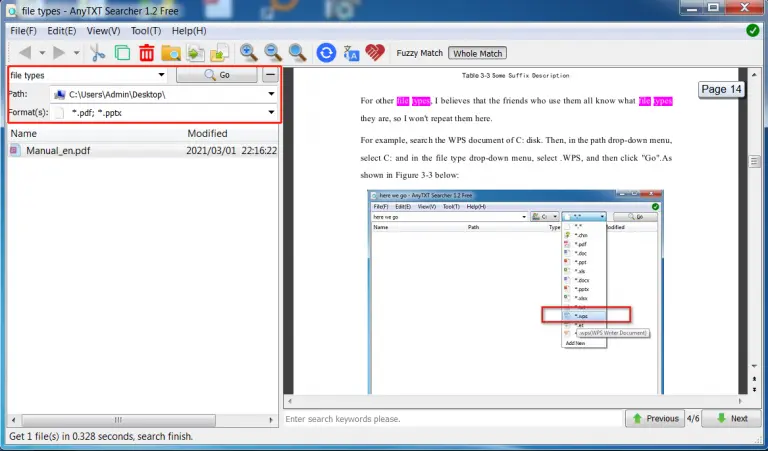Open the Edit(E) menu
768x451 pixels.
(x=62, y=31)
